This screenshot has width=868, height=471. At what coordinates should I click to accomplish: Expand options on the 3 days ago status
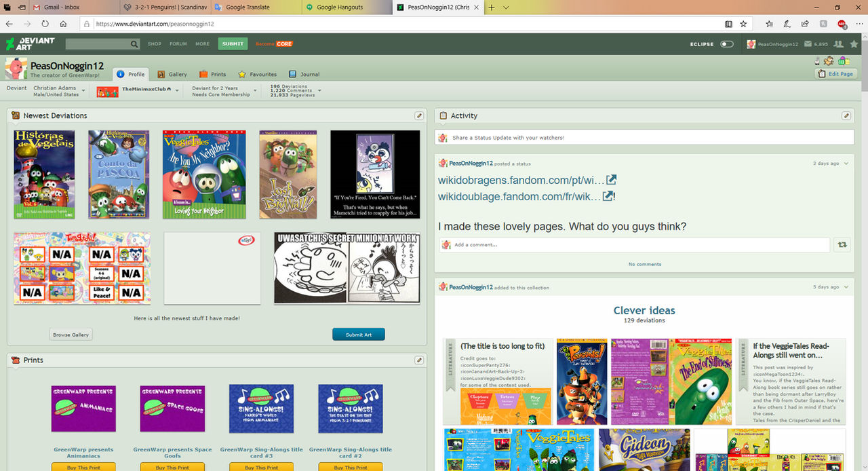pyautogui.click(x=846, y=164)
